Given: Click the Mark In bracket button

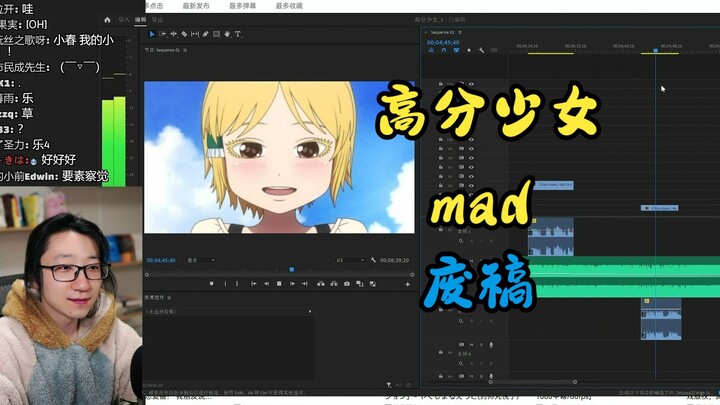Looking at the screenshot, I should [225, 284].
